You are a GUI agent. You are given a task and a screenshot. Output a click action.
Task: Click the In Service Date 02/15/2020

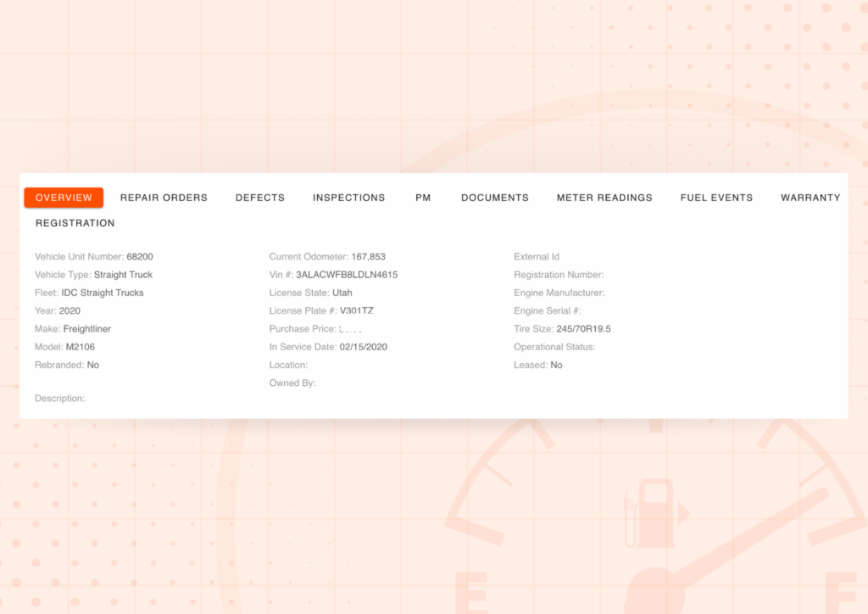point(363,347)
